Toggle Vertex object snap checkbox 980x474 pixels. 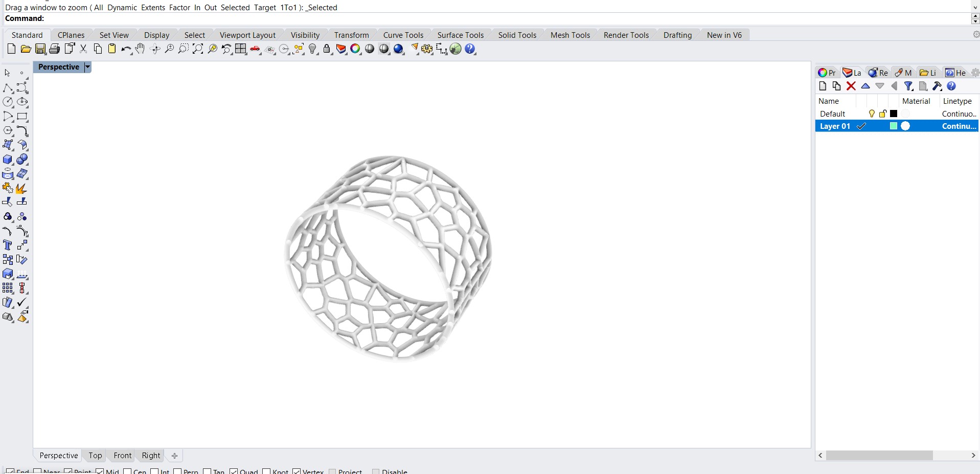[x=297, y=471]
